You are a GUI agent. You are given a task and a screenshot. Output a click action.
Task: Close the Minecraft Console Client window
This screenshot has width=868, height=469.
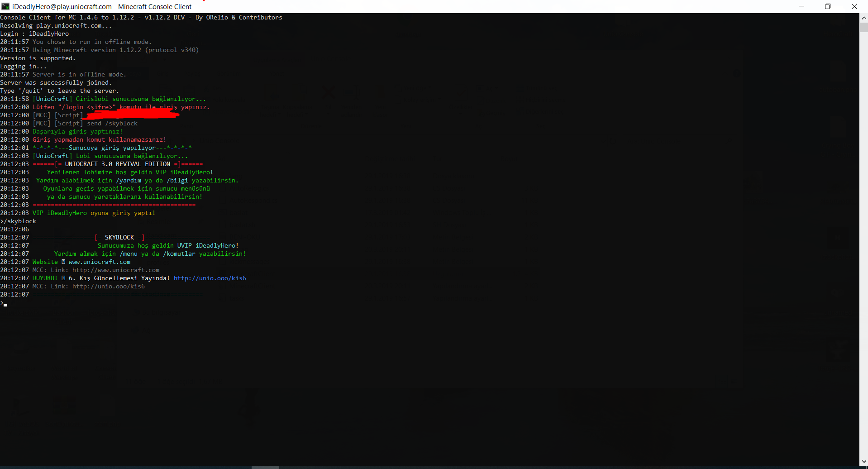[x=854, y=6]
